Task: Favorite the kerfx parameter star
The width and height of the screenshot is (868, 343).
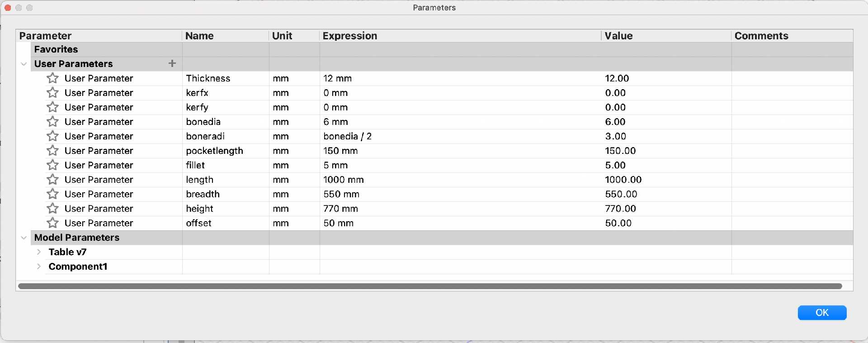Action: [x=52, y=93]
